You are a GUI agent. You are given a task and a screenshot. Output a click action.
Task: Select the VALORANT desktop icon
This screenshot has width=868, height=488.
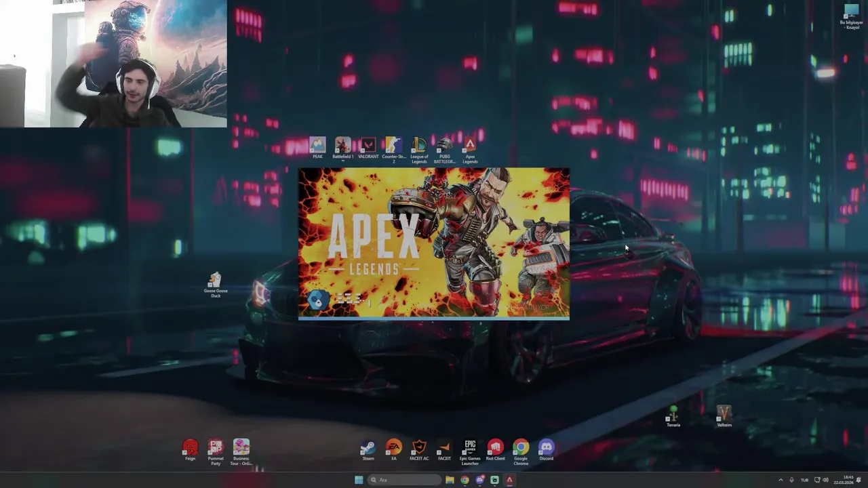tap(368, 148)
